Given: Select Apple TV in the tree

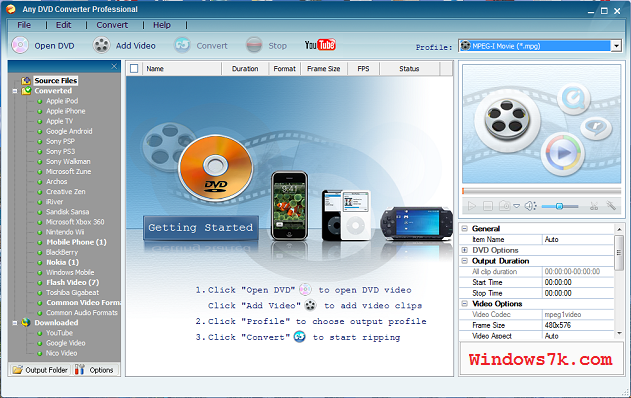Looking at the screenshot, I should pos(60,121).
